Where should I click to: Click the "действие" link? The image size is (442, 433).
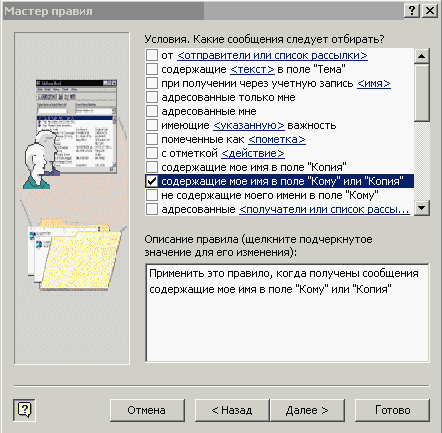click(253, 153)
